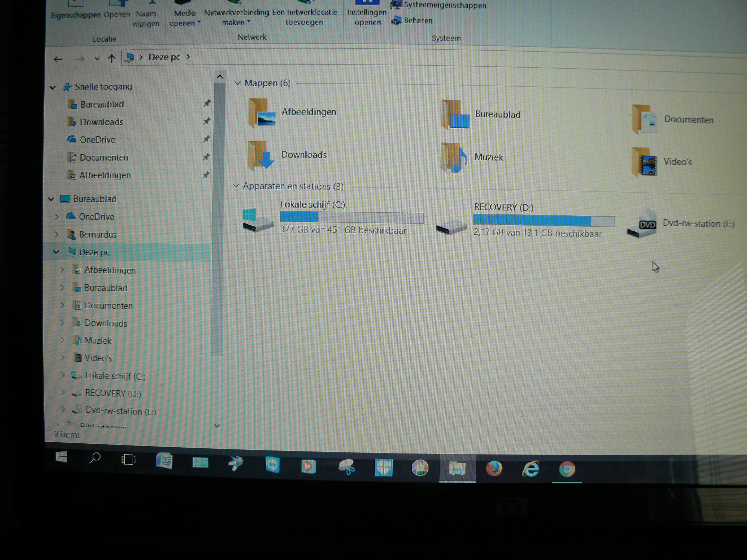The image size is (747, 560).
Task: Unpin OneDrive pin icon in quick access
Action: 206,139
